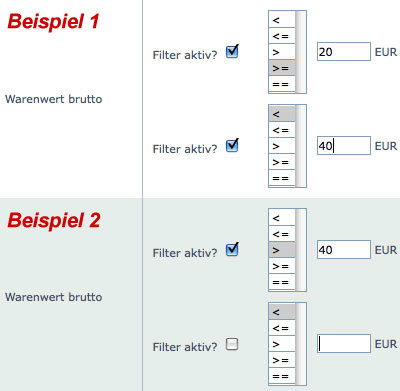This screenshot has width=400, height=391.
Task: Focus the Beispiel 1 field containing 40
Action: [x=344, y=146]
